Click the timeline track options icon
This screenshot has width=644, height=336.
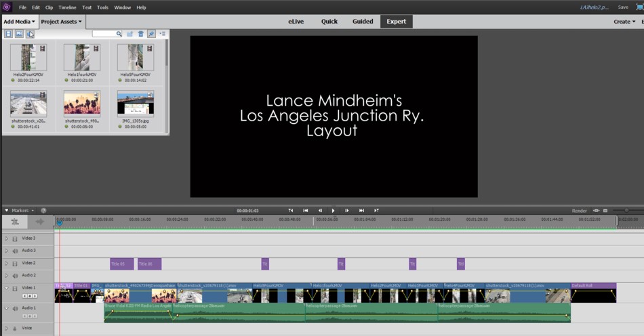pos(15,222)
